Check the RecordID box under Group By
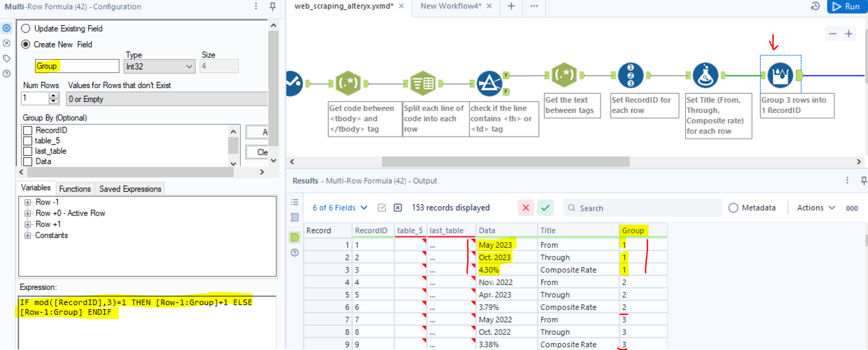This screenshot has width=868, height=350. (x=27, y=130)
